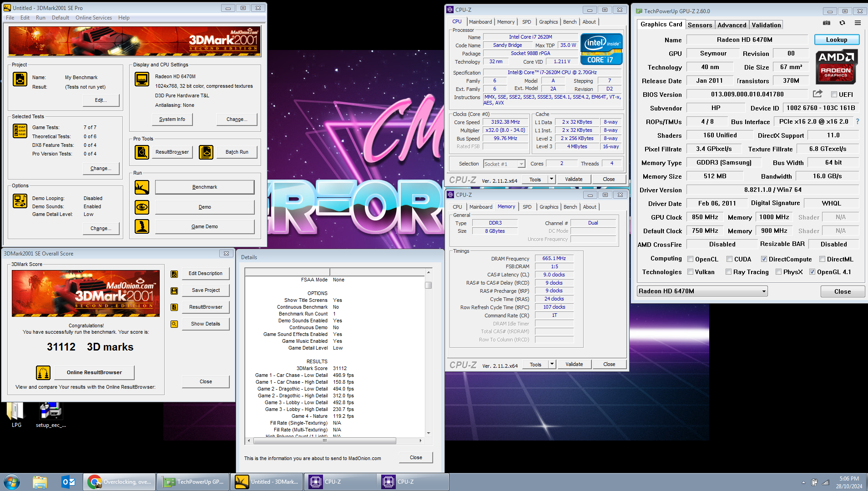The height and width of the screenshot is (491, 868).
Task: Click the Game Demo joystick icon
Action: 142,226
